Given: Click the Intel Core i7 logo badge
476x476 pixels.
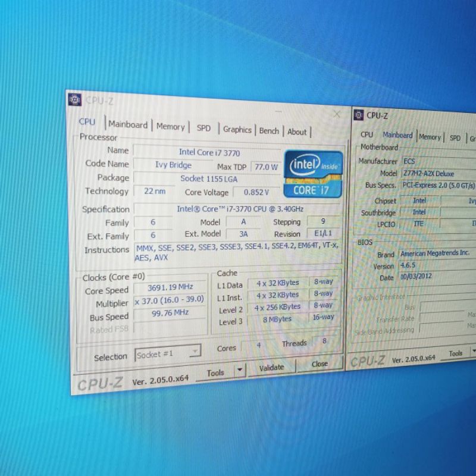Looking at the screenshot, I should pos(314,174).
